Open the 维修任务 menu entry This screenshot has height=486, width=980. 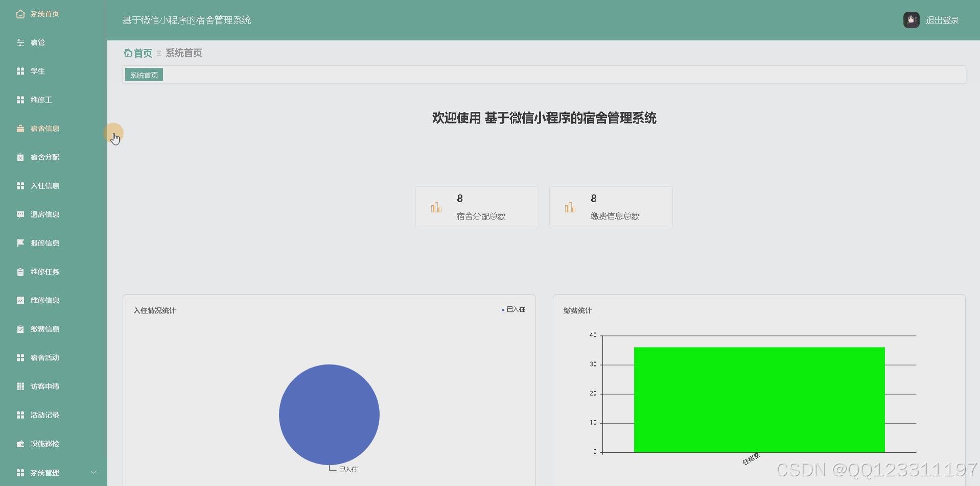(x=43, y=271)
